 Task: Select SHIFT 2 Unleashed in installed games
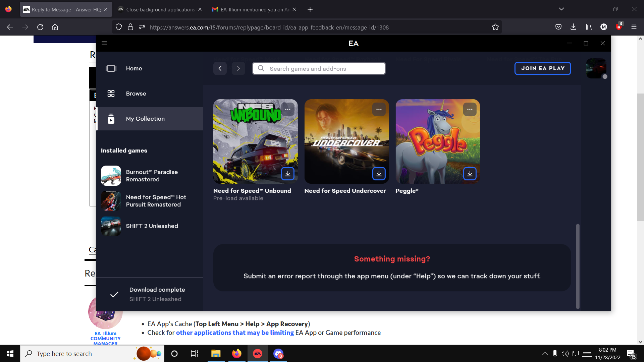tap(150, 226)
